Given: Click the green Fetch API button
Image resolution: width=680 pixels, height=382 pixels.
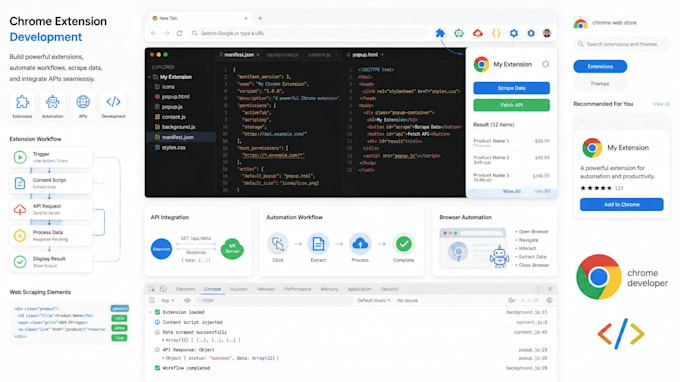Looking at the screenshot, I should [x=511, y=105].
